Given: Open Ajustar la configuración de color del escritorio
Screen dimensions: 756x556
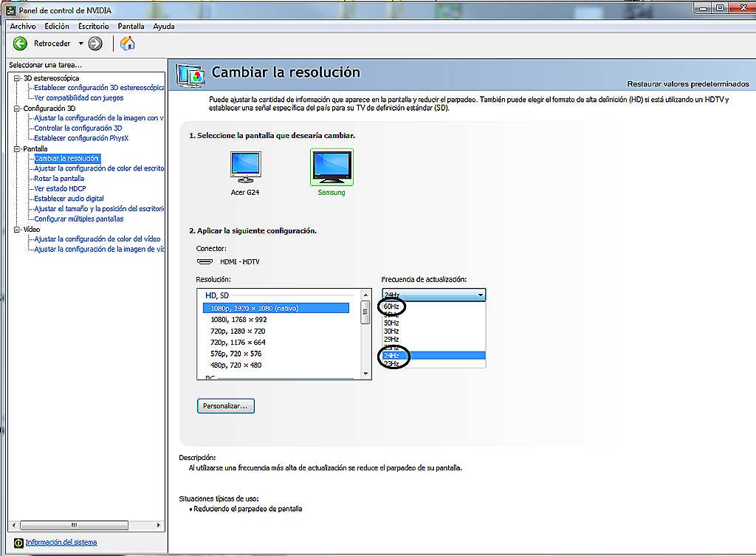Looking at the screenshot, I should pyautogui.click(x=99, y=168).
